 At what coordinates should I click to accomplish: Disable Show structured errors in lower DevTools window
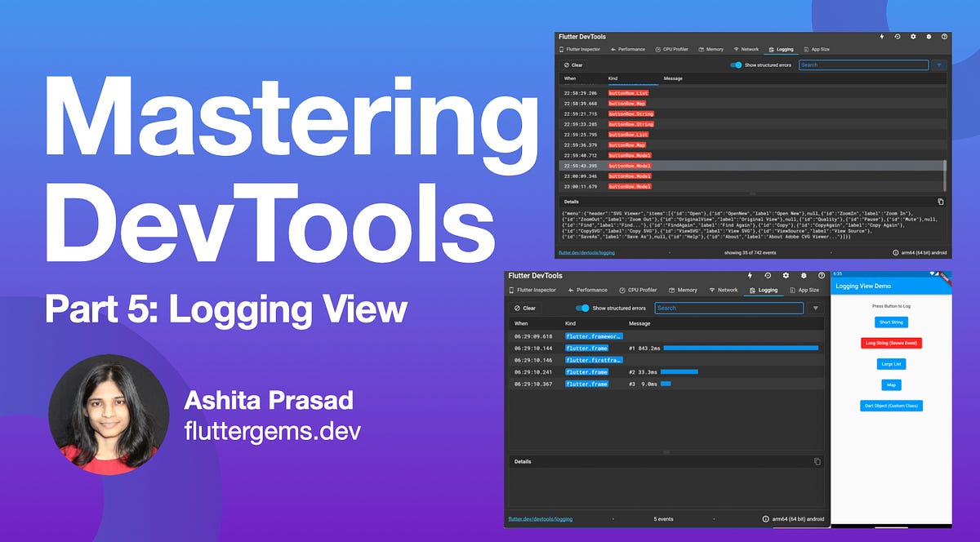[x=582, y=308]
